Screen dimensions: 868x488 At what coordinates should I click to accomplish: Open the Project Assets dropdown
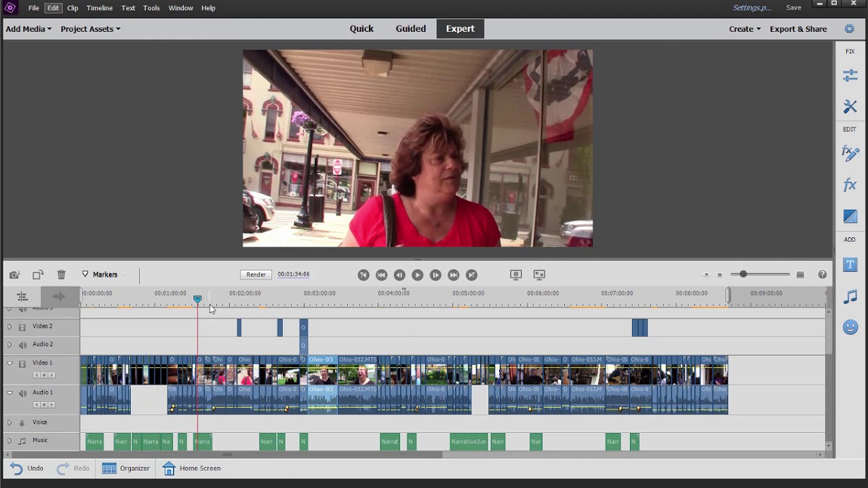coord(90,29)
